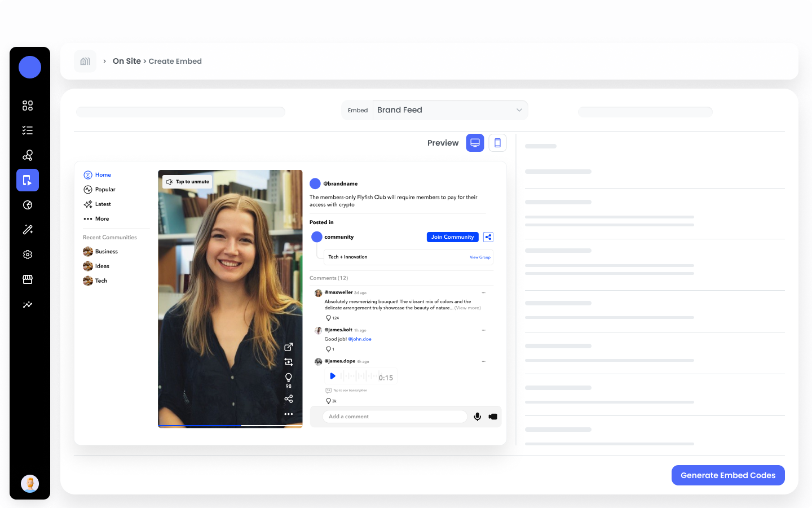
Task: Open the magic wand icon in sidebar
Action: click(28, 230)
